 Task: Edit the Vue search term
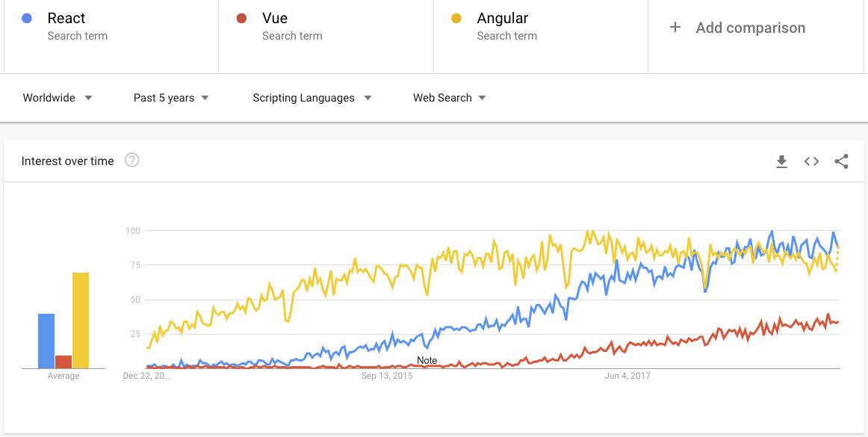click(x=275, y=19)
